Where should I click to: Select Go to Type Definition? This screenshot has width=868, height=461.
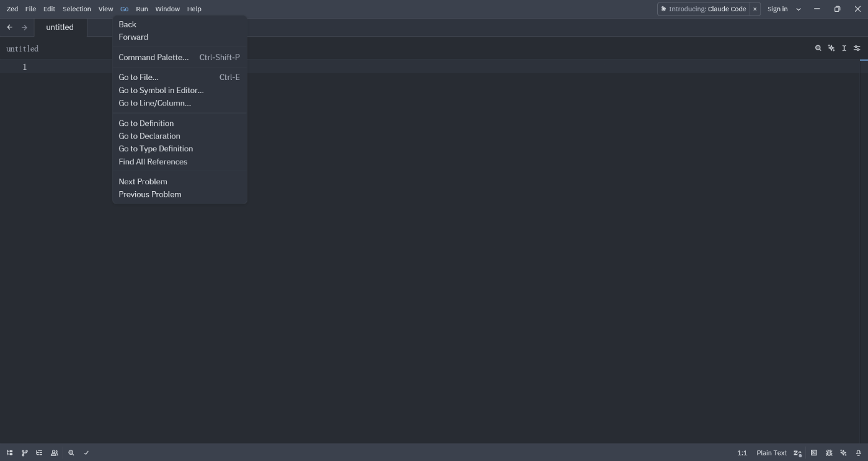click(179, 149)
